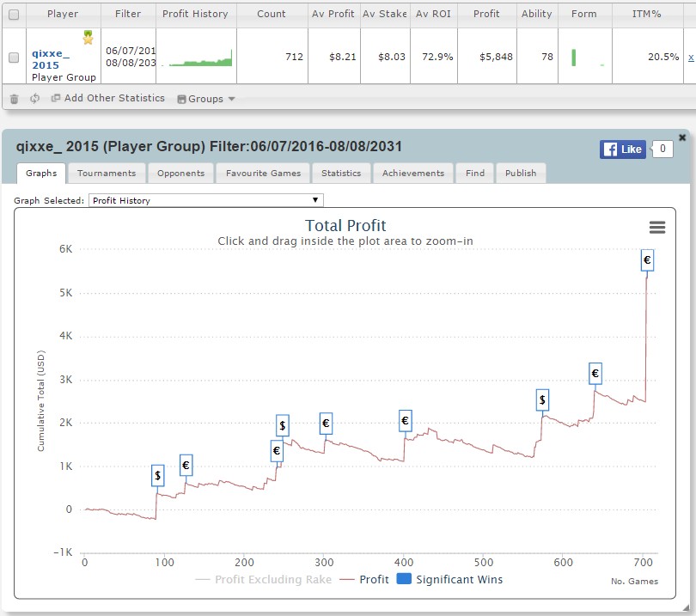Switch to the Tournaments tab

point(107,173)
